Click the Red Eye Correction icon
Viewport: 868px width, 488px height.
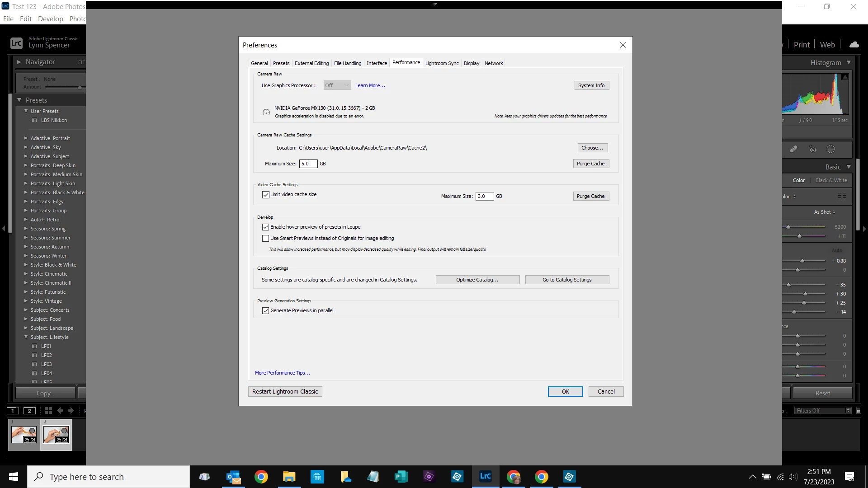point(813,149)
